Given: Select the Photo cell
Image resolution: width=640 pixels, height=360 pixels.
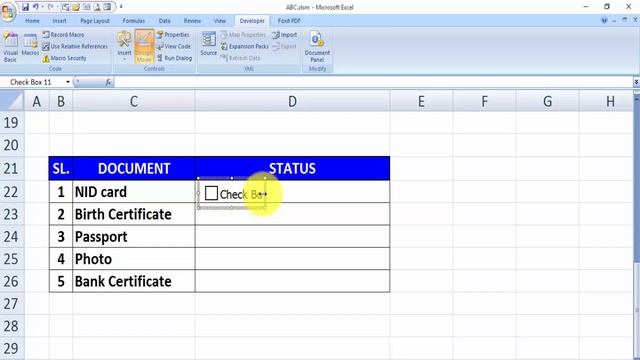Looking at the screenshot, I should point(134,259).
